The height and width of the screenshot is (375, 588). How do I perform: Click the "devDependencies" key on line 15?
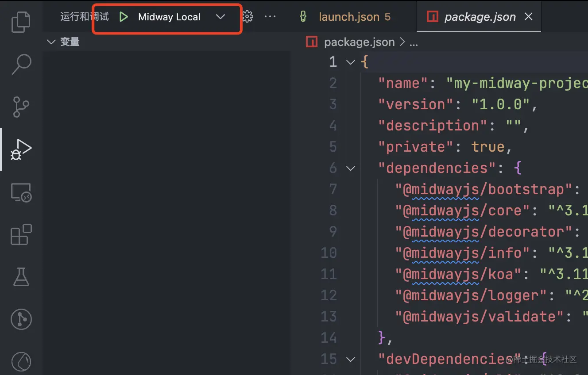pos(449,359)
